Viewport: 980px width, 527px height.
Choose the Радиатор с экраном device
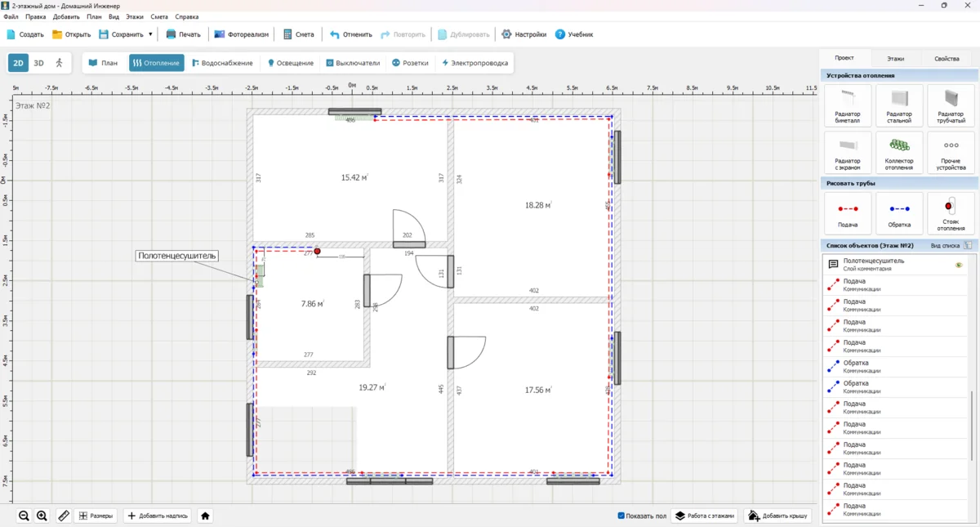pos(848,153)
